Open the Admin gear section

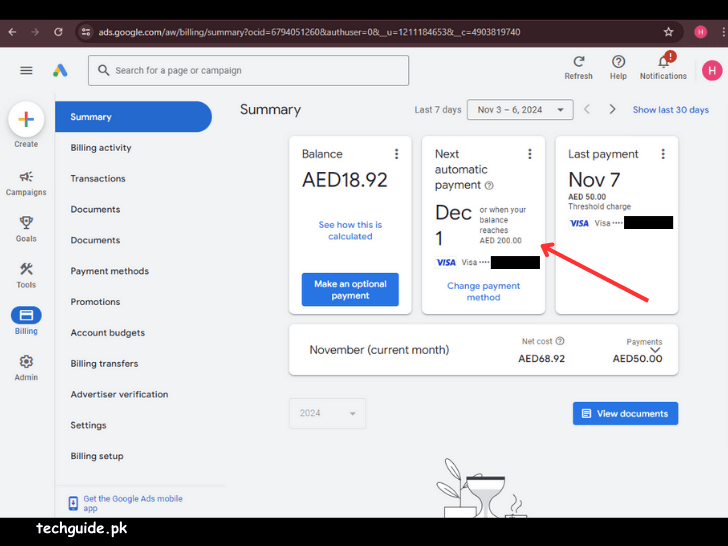click(x=26, y=368)
